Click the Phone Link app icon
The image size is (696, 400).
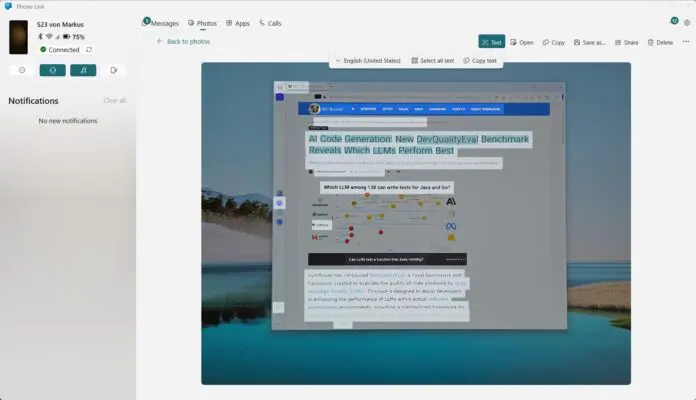tap(8, 6)
